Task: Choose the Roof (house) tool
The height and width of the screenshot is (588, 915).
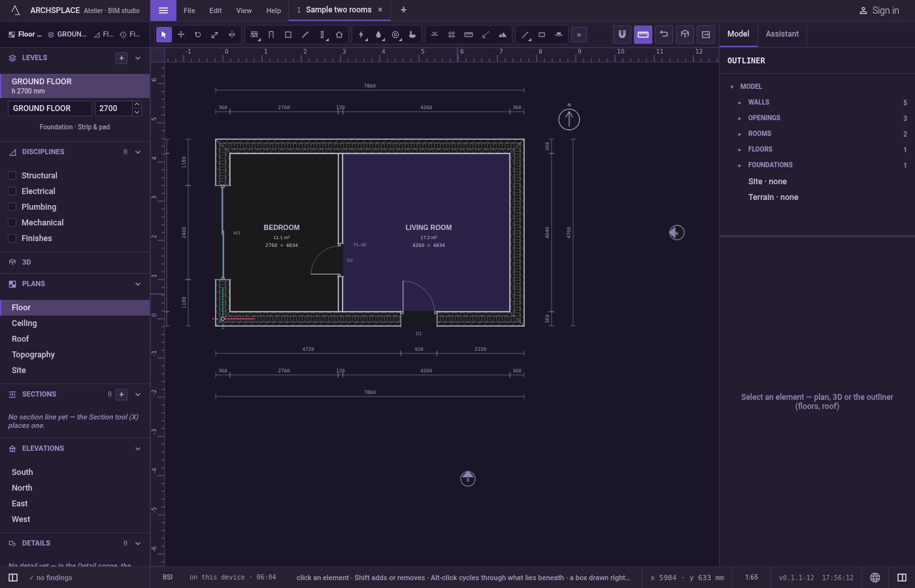Action: (339, 35)
